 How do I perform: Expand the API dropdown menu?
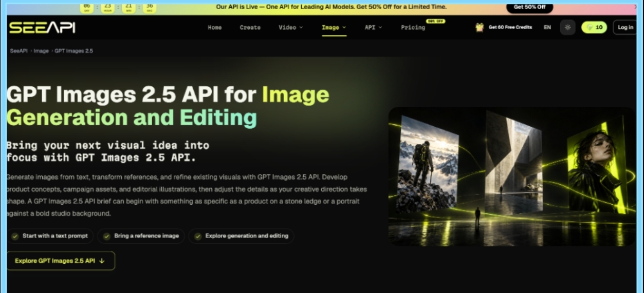(x=374, y=27)
